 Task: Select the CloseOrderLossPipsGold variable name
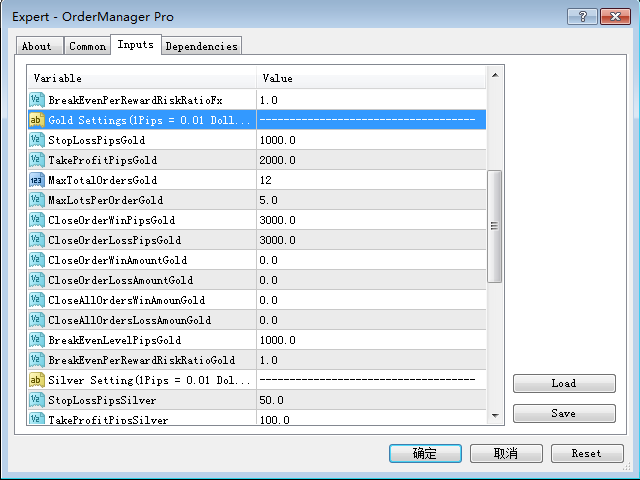pyautogui.click(x=115, y=240)
